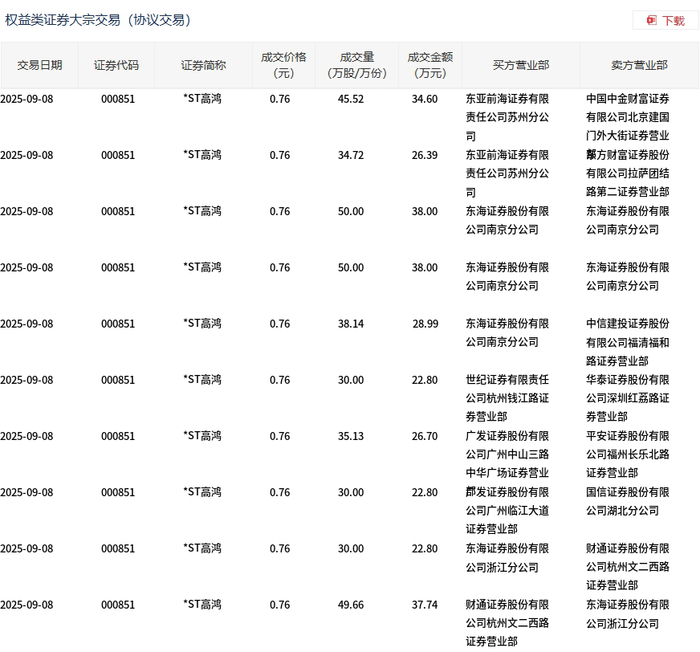The width and height of the screenshot is (700, 652).
Task: Click the 成交价格(元) column header
Action: click(x=283, y=65)
